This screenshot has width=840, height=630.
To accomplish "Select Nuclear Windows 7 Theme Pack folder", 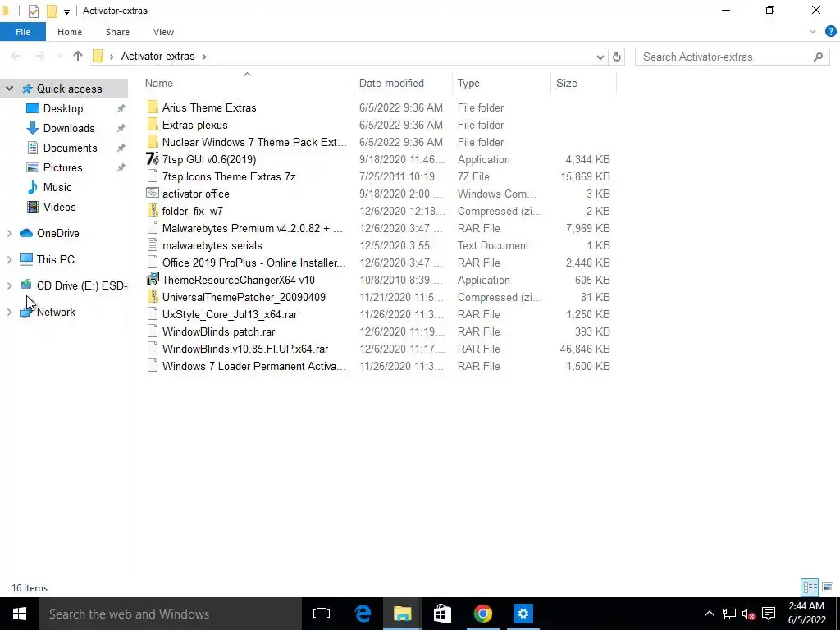I will click(x=254, y=142).
